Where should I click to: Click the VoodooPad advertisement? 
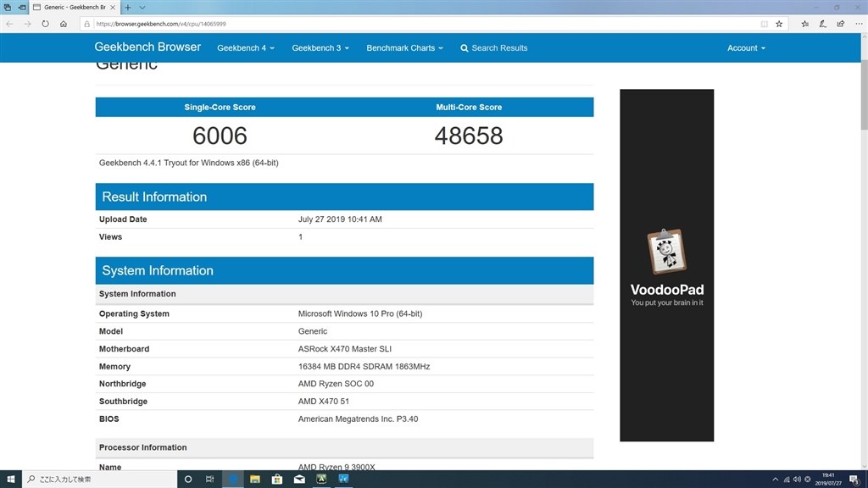[x=666, y=265]
